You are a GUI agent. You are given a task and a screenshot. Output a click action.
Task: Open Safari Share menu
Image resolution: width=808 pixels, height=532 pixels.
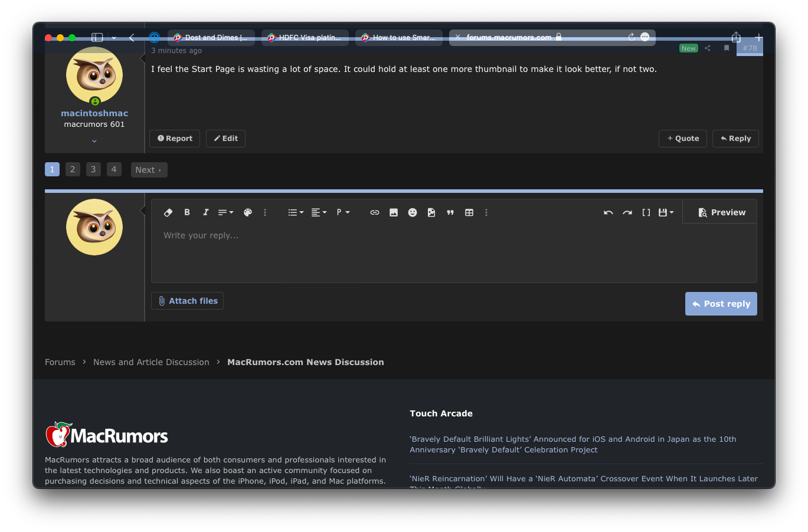(x=736, y=37)
